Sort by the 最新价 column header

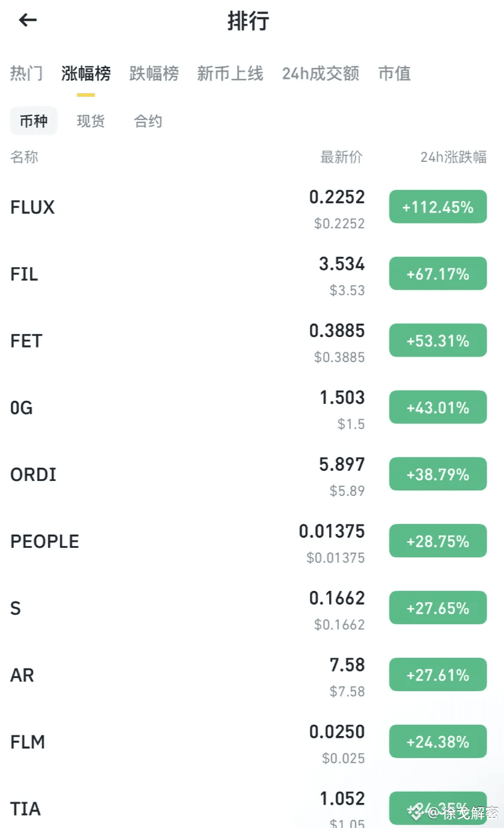[342, 157]
